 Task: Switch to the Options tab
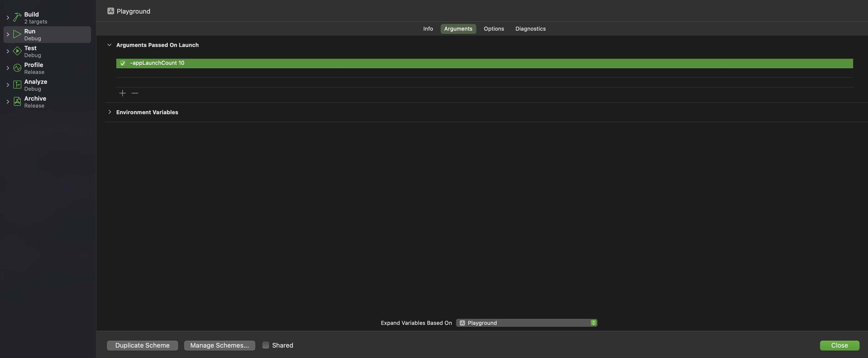[x=494, y=29]
